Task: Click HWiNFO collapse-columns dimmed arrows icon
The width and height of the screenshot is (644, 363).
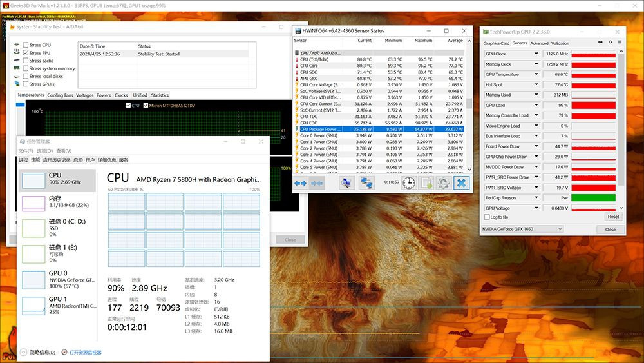Action: pyautogui.click(x=317, y=183)
